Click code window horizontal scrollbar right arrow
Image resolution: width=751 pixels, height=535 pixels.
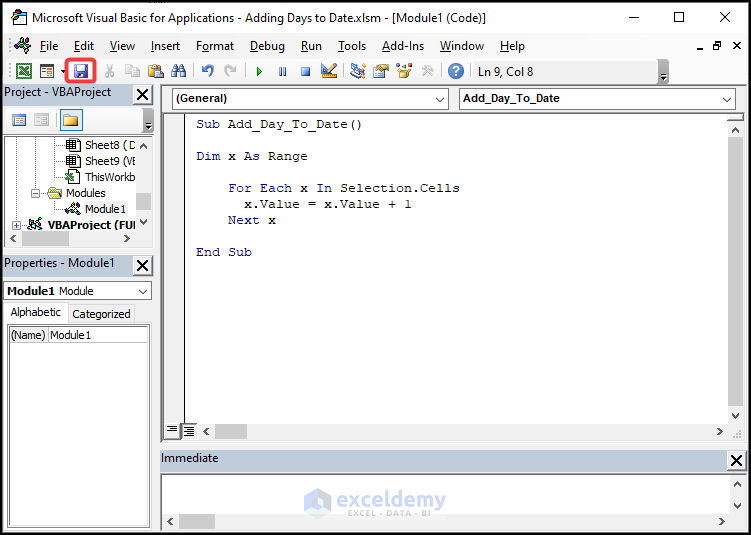click(x=720, y=432)
